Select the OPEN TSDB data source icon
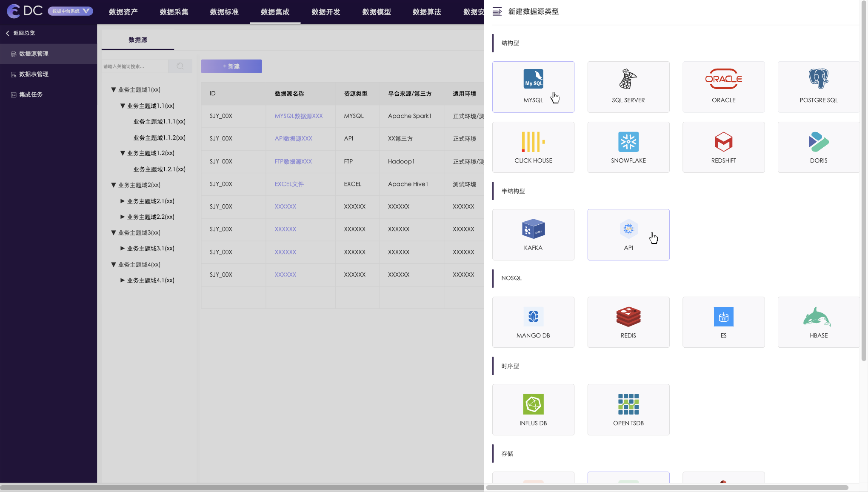Viewport: 868px width, 492px height. pyautogui.click(x=628, y=404)
